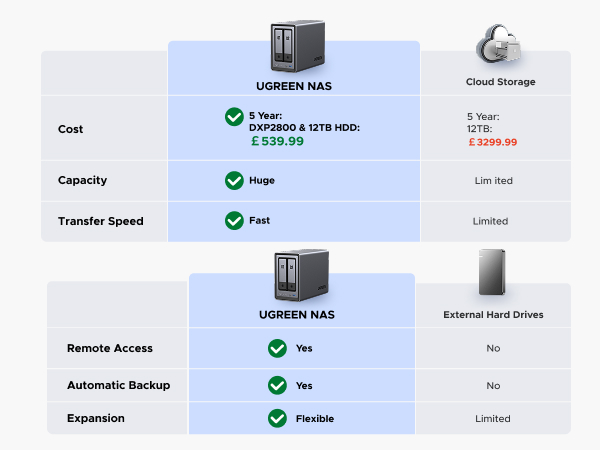Click the Cloud Storage icon
600x450 pixels.
499,43
